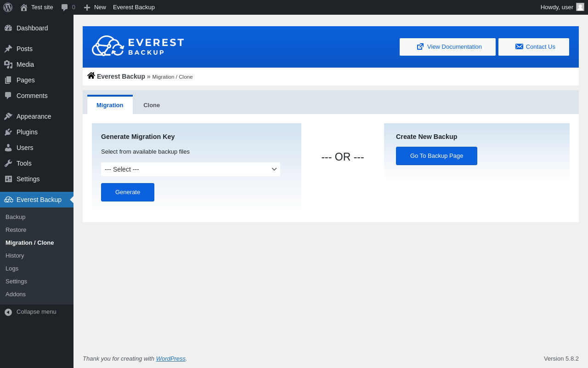
Task: Click the Generate Migration Key heading
Action: [138, 137]
